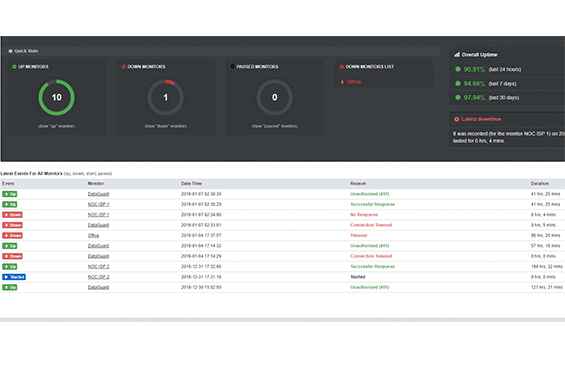This screenshot has height=370, width=565.
Task: Click the Overall Uptime heading
Action: 479,55
